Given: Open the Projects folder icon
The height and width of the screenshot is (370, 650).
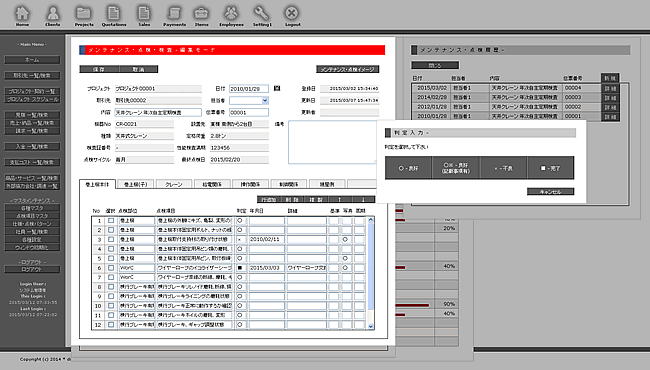Looking at the screenshot, I should (84, 13).
